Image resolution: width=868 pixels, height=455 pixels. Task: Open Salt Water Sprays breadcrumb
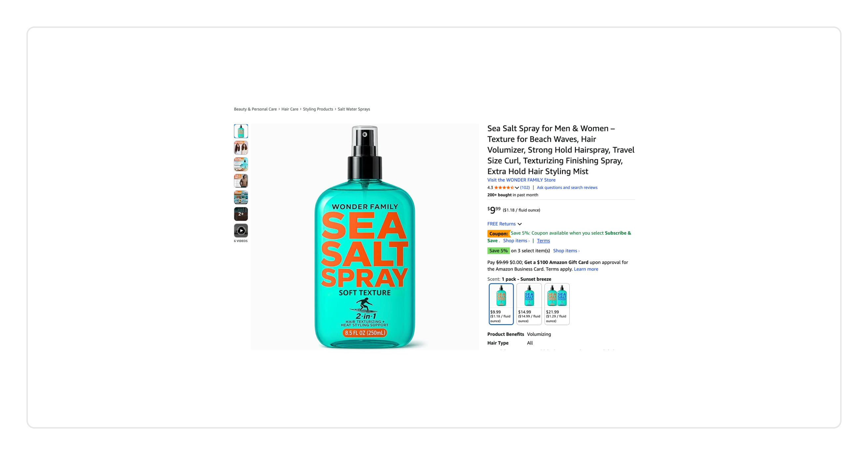[354, 109]
